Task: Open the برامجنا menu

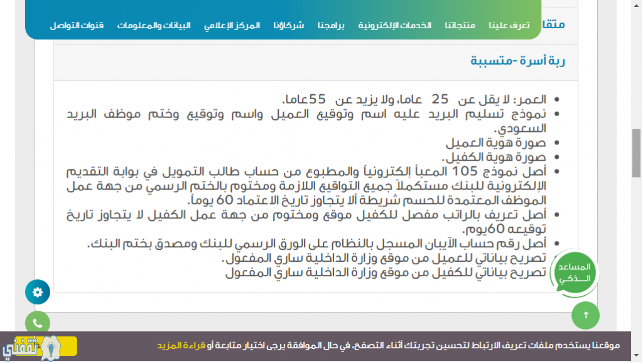Action: [x=331, y=25]
